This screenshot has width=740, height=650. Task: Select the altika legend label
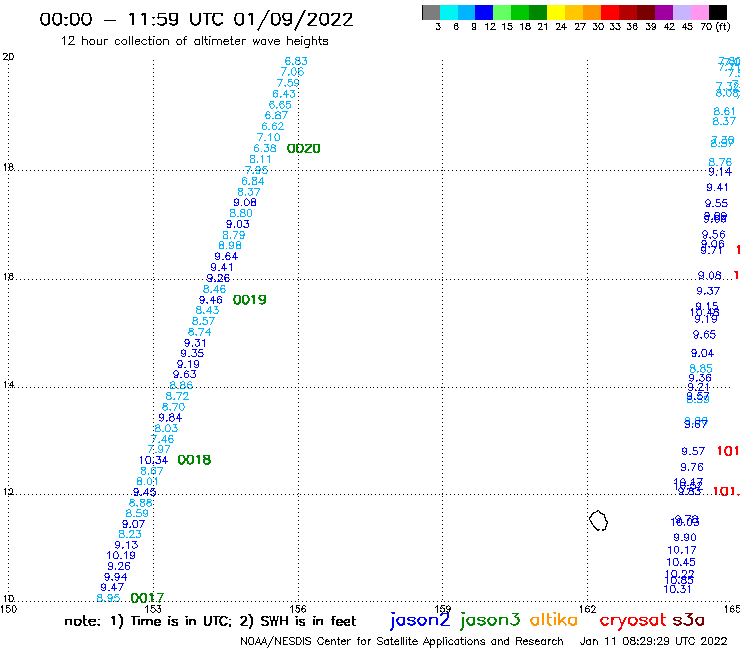point(554,619)
